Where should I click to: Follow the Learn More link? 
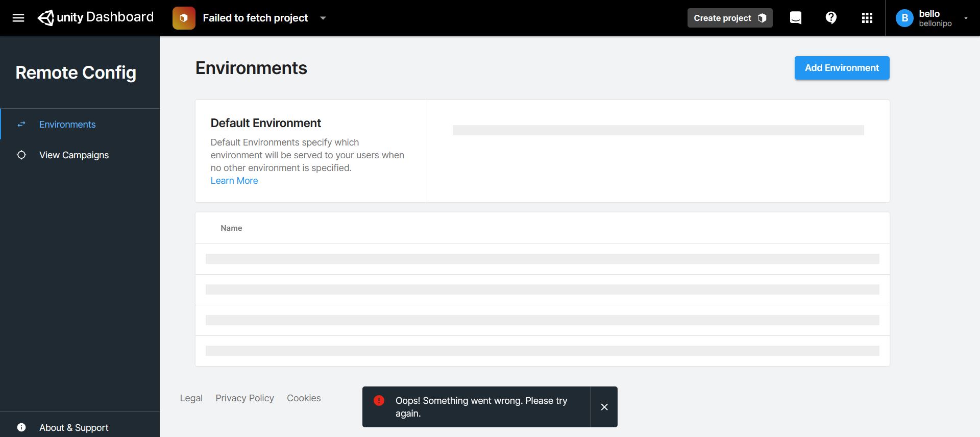(x=234, y=181)
